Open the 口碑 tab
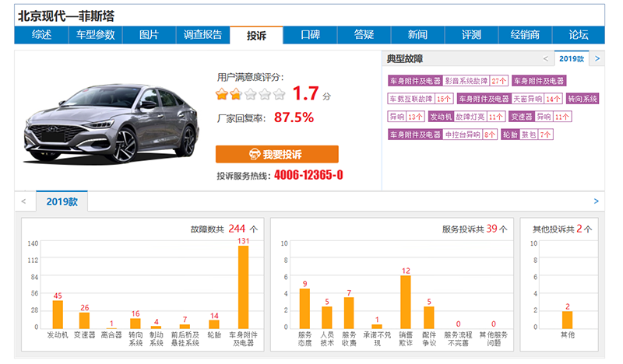 pos(310,35)
